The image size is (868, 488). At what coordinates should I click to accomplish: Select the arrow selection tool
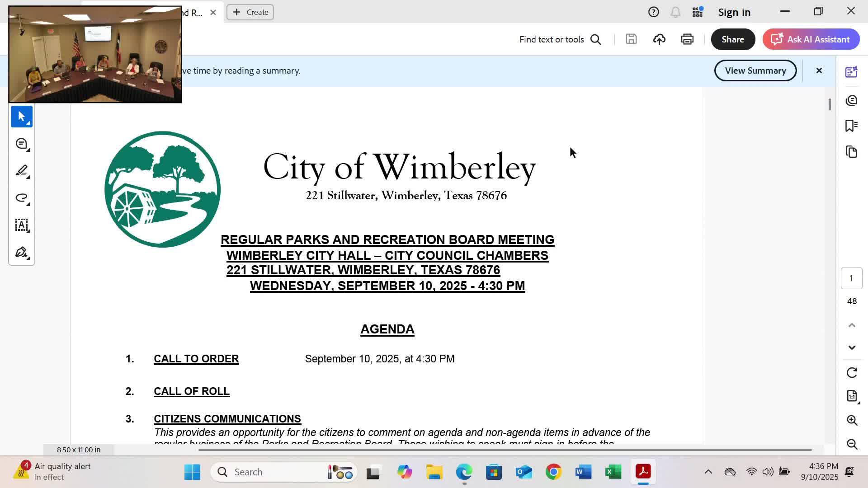(21, 117)
